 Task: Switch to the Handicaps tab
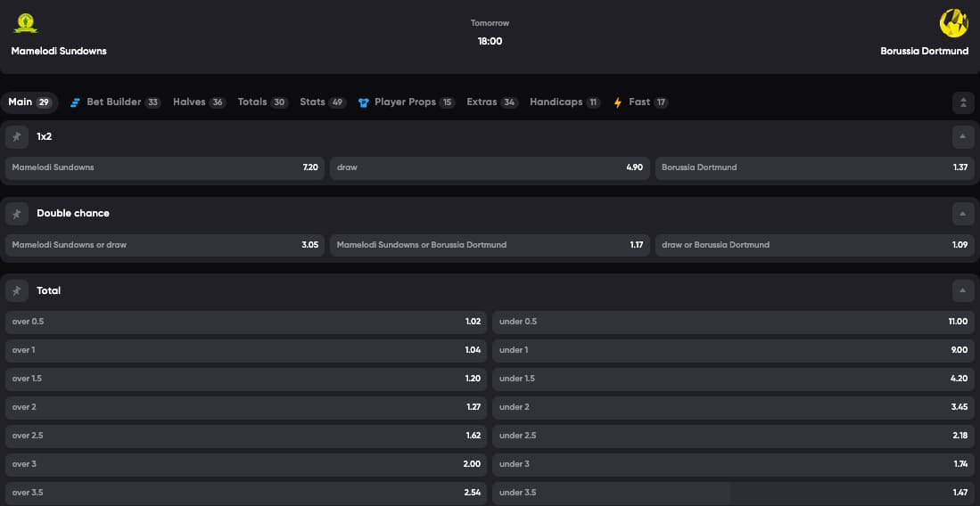click(x=565, y=102)
